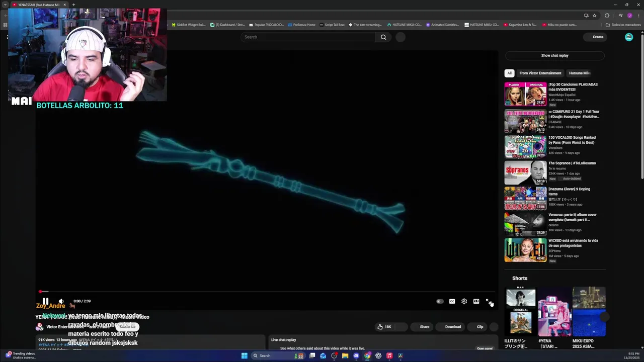Like the video with the 18K thumbs-up button

(x=385, y=327)
